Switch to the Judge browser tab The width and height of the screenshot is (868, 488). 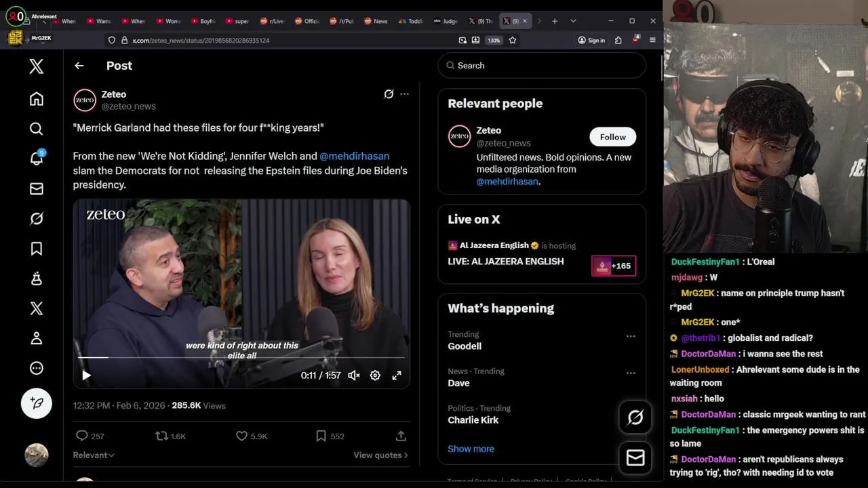(x=446, y=21)
